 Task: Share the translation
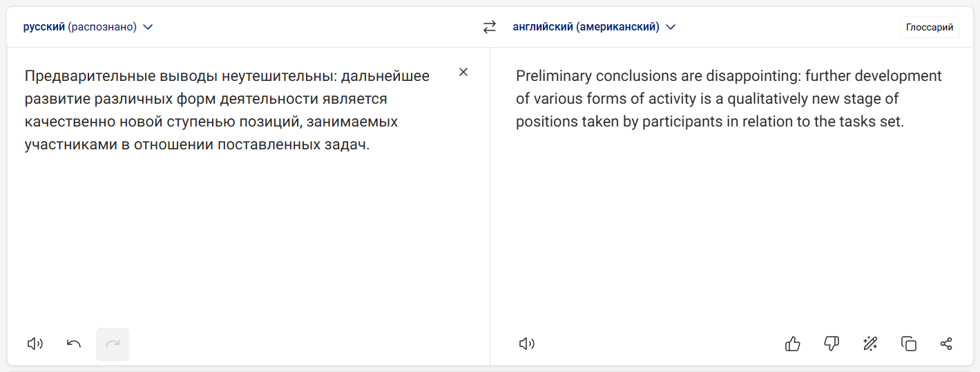pos(947,344)
